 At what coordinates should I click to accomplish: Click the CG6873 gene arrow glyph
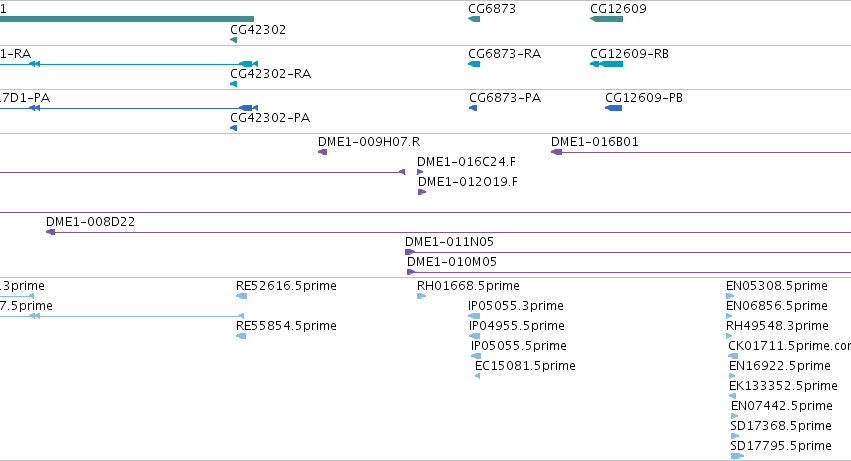474,19
